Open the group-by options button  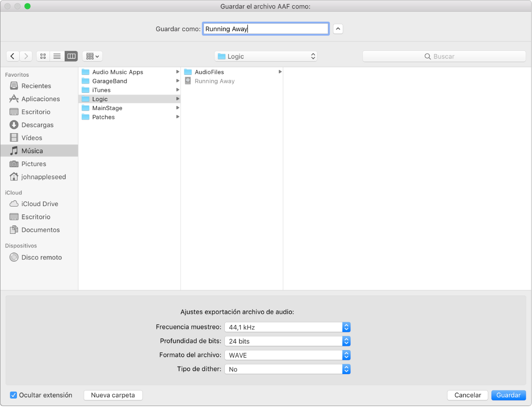tap(92, 56)
